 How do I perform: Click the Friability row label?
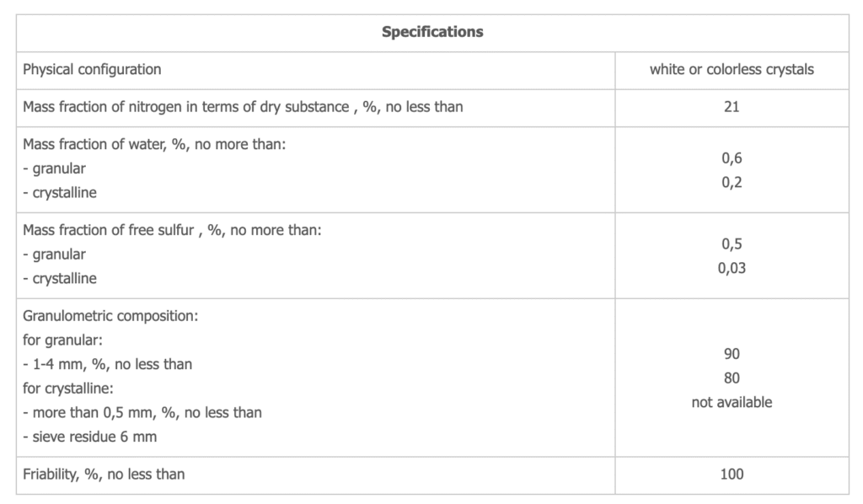pyautogui.click(x=104, y=475)
